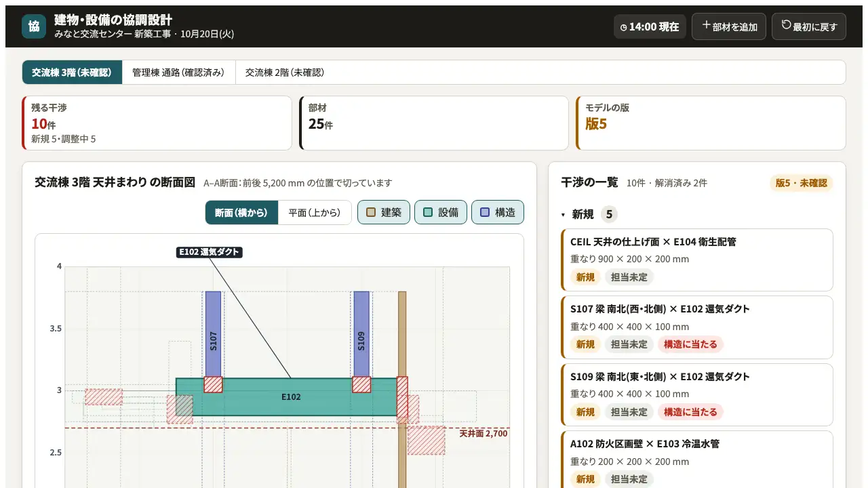
Task: Click the 残る干渉 10件 summary card
Action: (157, 123)
